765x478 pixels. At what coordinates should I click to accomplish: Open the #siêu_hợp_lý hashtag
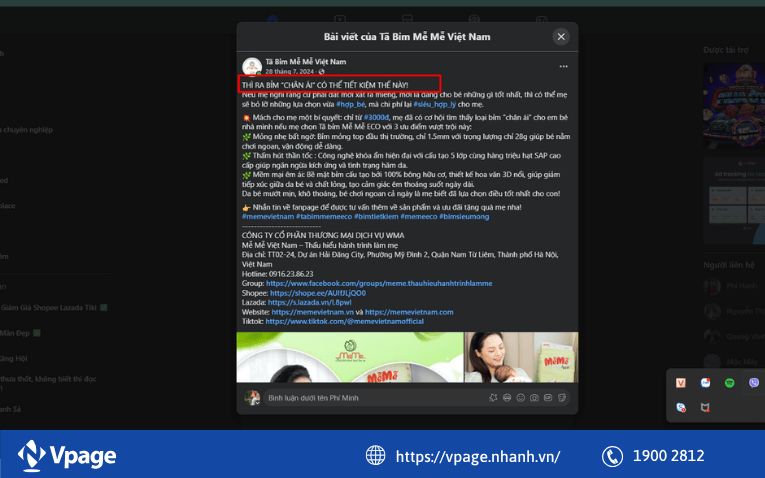434,104
